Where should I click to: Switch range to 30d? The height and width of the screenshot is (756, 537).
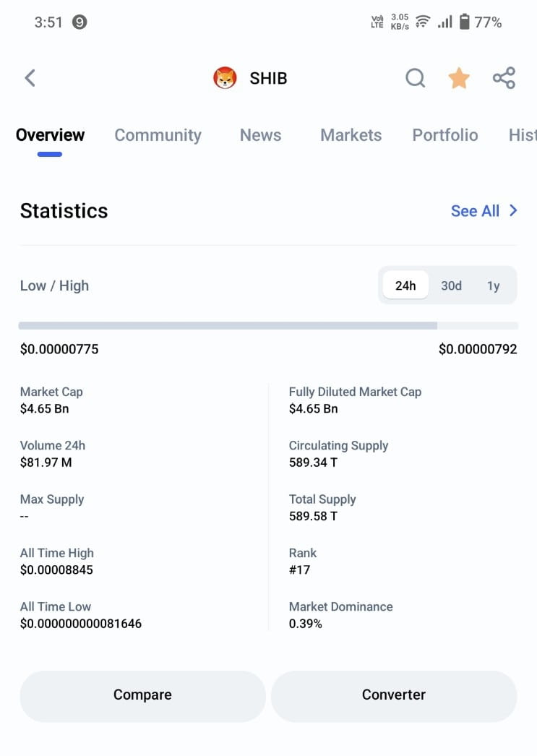pyautogui.click(x=451, y=285)
